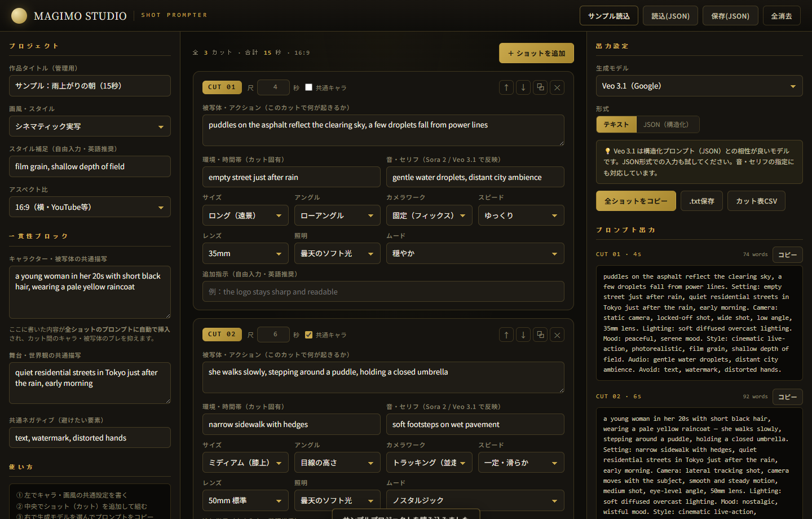Duplicate CUT 02 using copy icon
This screenshot has width=812, height=519.
click(540, 335)
